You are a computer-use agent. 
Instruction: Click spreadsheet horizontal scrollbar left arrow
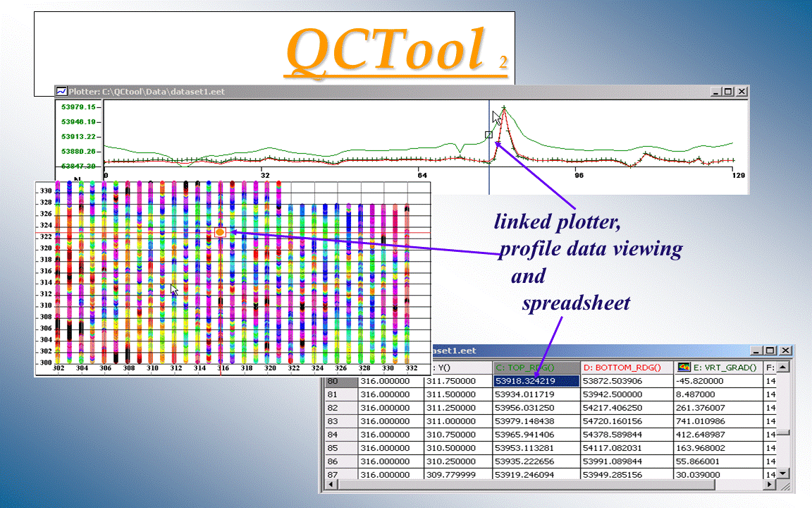tap(331, 485)
